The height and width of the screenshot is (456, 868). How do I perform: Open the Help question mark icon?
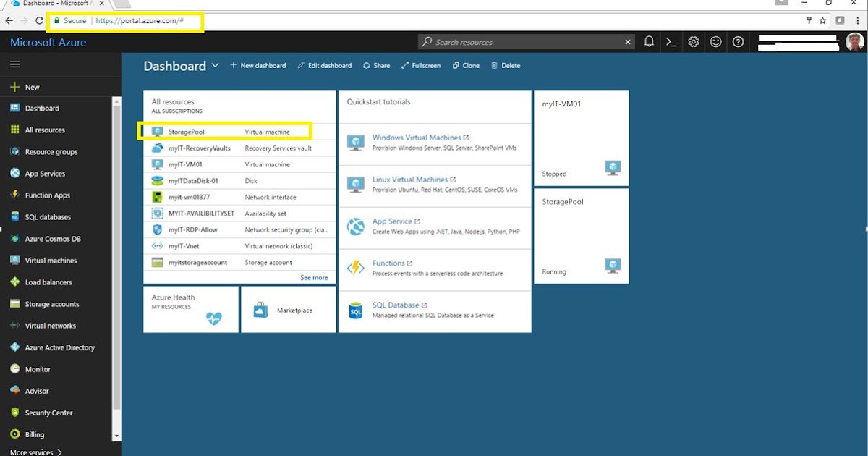[738, 41]
